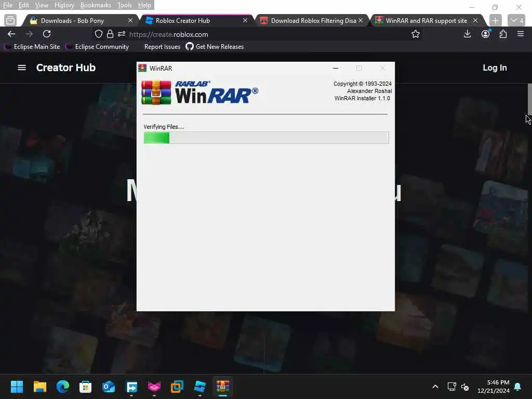Show hidden system tray icons
This screenshot has height=399, width=532.
click(435, 387)
